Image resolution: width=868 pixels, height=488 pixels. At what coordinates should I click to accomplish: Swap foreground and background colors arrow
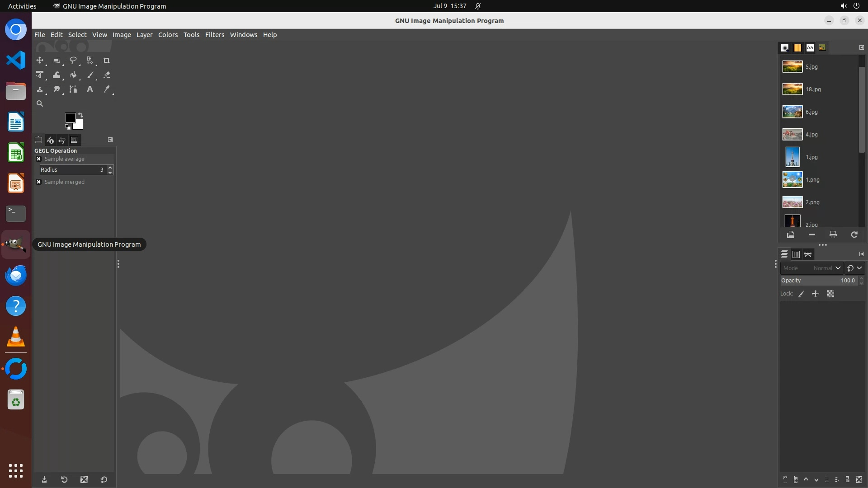(x=80, y=115)
